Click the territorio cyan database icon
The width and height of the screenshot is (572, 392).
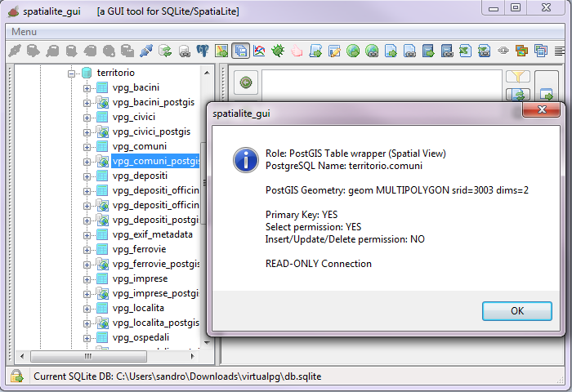tap(87, 73)
